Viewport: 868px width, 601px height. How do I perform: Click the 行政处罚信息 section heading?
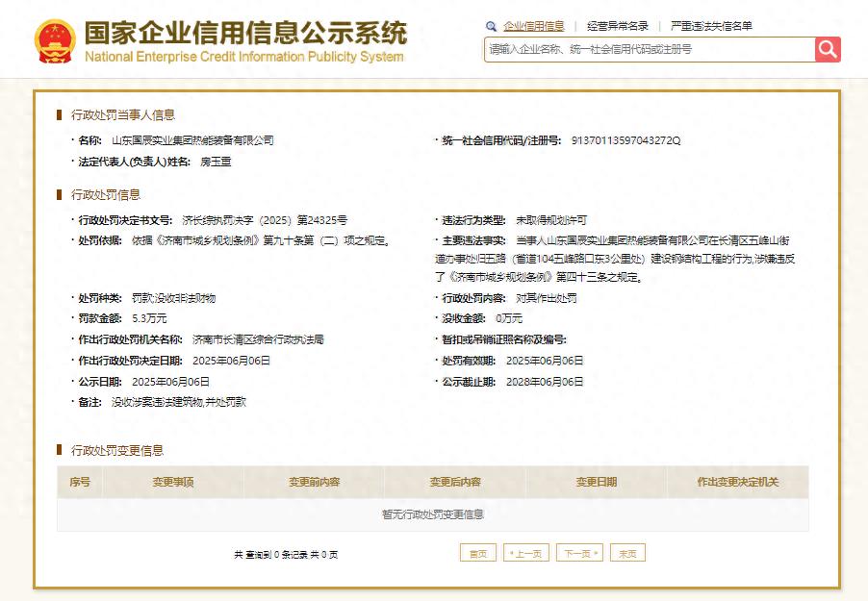106,195
